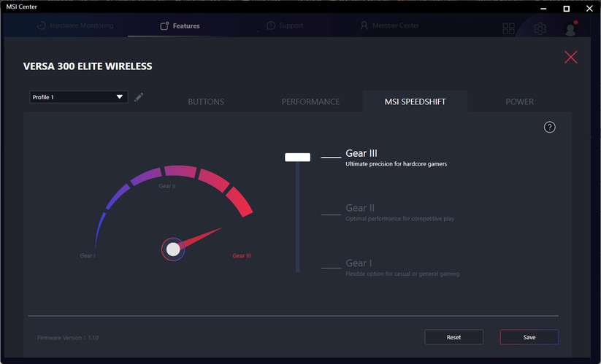601x364 pixels.
Task: Minimize the MSI Center window
Action: [x=543, y=9]
